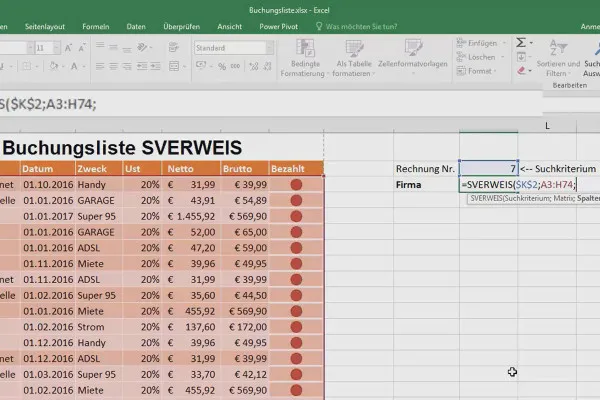Click the Fill down icon
Image resolution: width=600 pixels, height=400 pixels.
(x=521, y=57)
